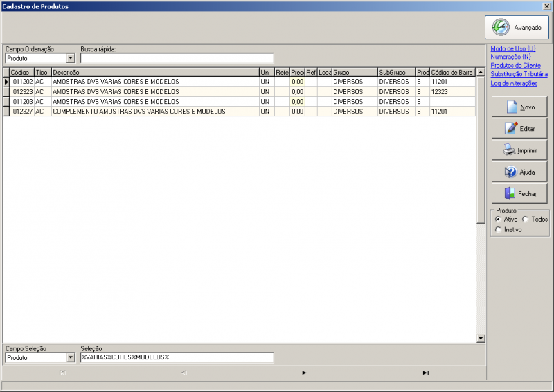Open the Substituição Tributária link

[519, 74]
